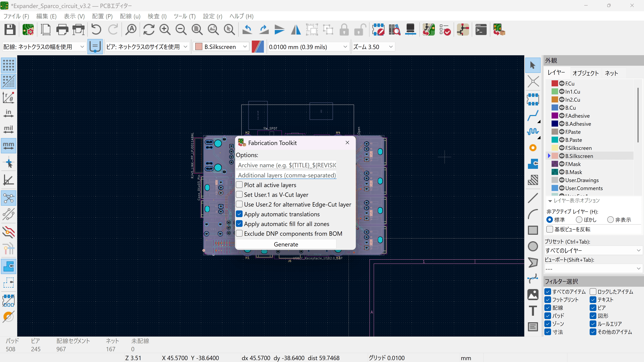644x362 pixels.
Task: Select the draw circle tool
Action: pos(533,246)
